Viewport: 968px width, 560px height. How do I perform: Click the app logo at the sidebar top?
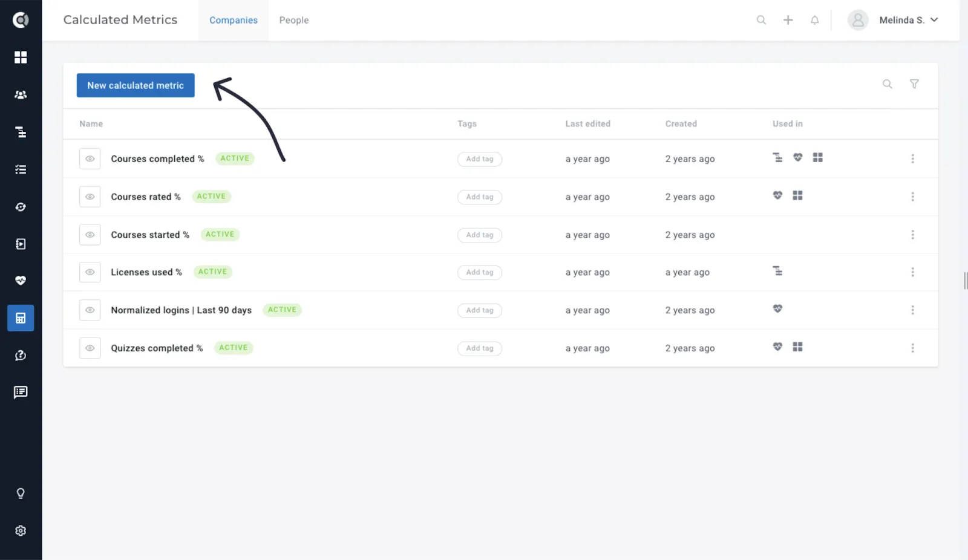pos(21,20)
